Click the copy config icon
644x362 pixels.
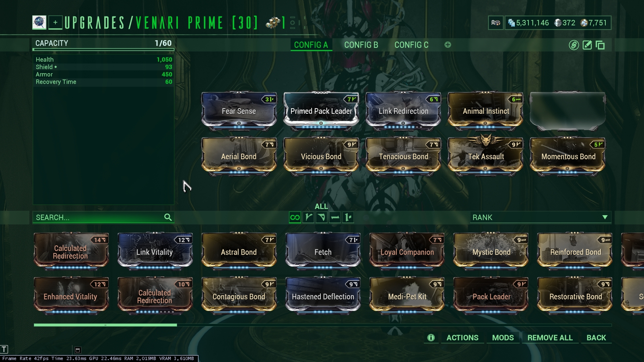(600, 45)
